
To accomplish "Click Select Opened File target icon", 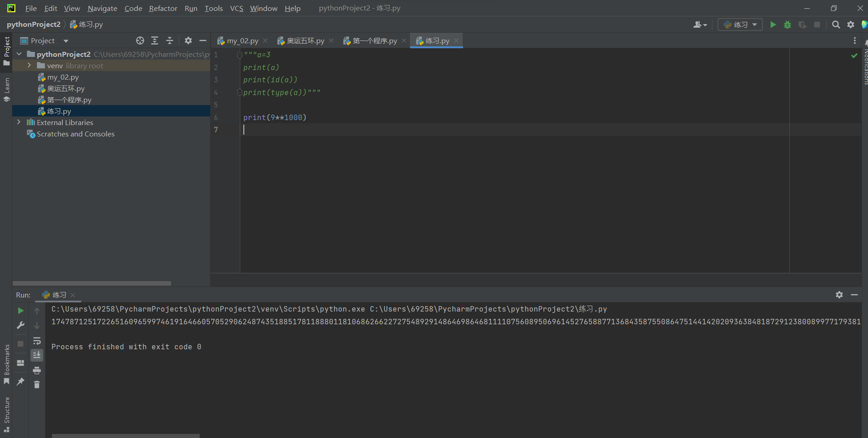I will click(x=140, y=40).
